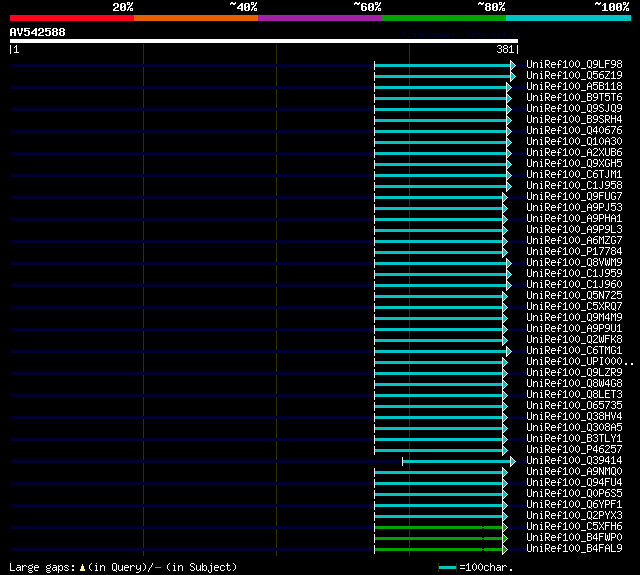
Task: Click UniRef100_O65735 label
Action: [x=574, y=406]
